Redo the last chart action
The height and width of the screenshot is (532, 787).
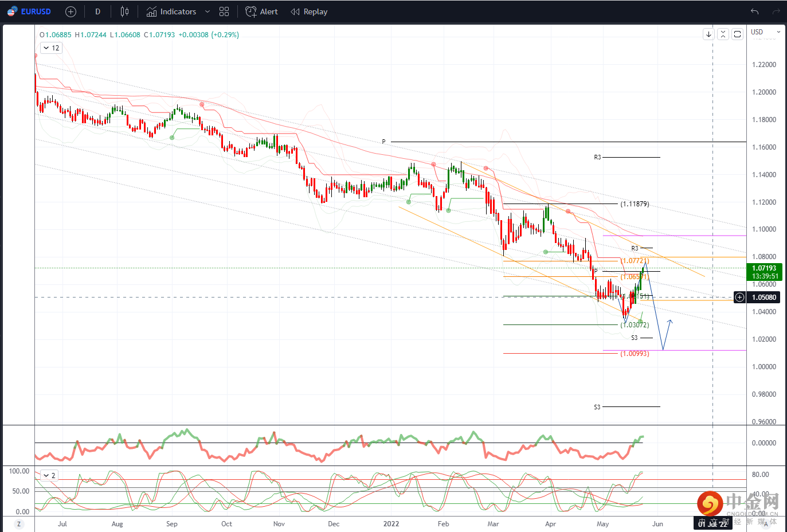click(x=776, y=11)
